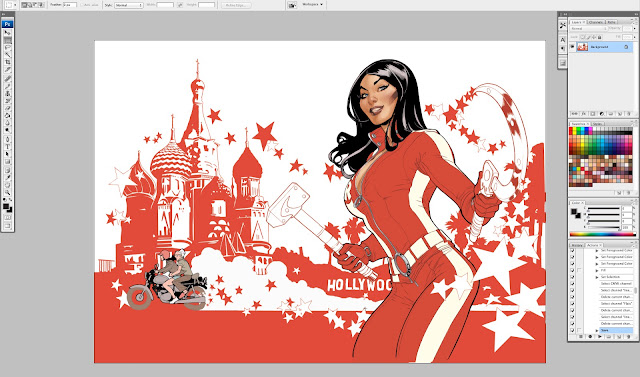Open the Workspace dropdown menu
Screen dimensions: 640x377
[313, 4]
